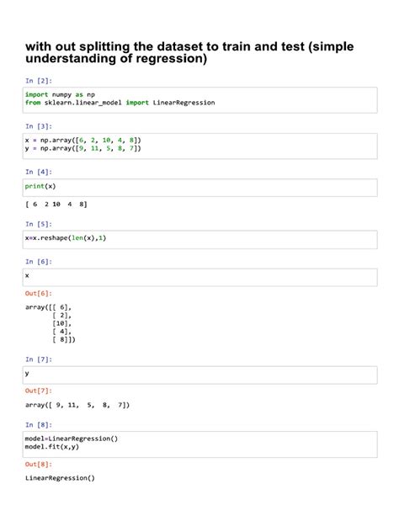Click the '[10],' row in Out[6]
399x532 pixels.
[x=61, y=324]
